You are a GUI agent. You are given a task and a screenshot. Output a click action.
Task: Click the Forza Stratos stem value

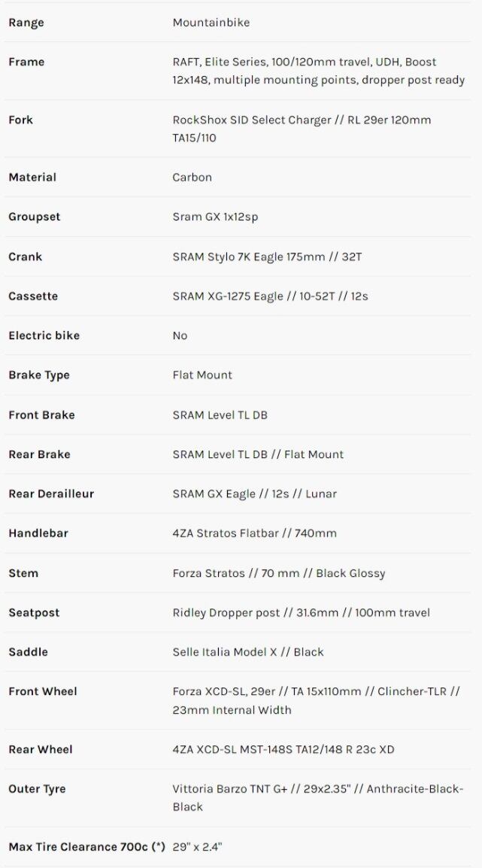[278, 573]
